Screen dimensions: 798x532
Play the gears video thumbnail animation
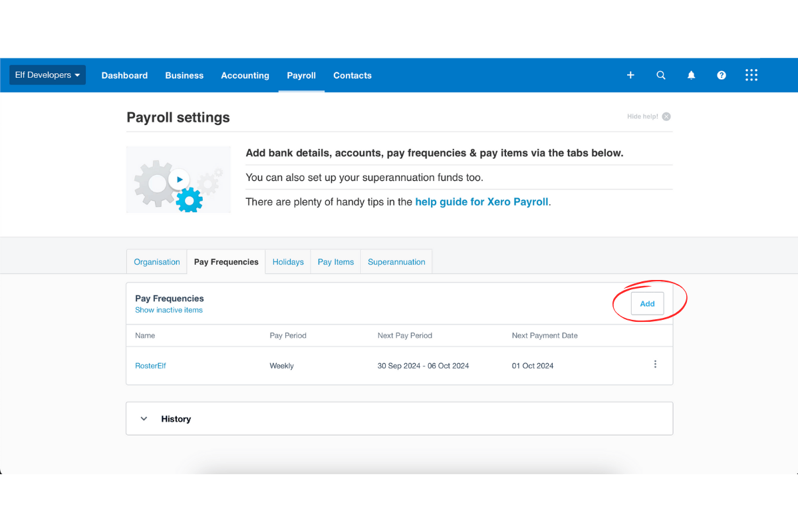178,179
